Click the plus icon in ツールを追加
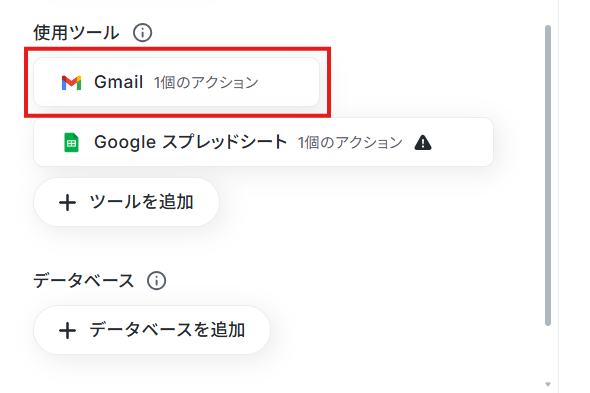Screen dimensions: 590x393 (x=67, y=203)
